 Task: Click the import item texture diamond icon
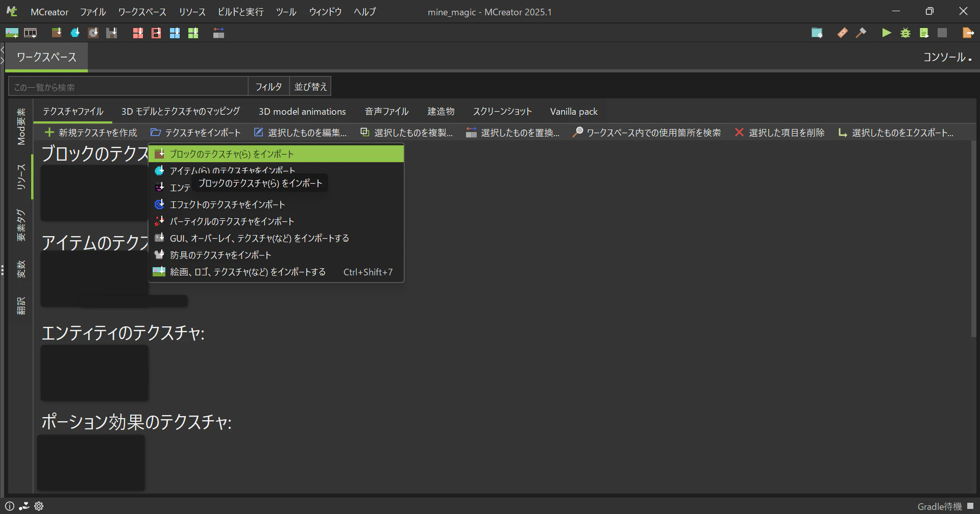pyautogui.click(x=75, y=33)
